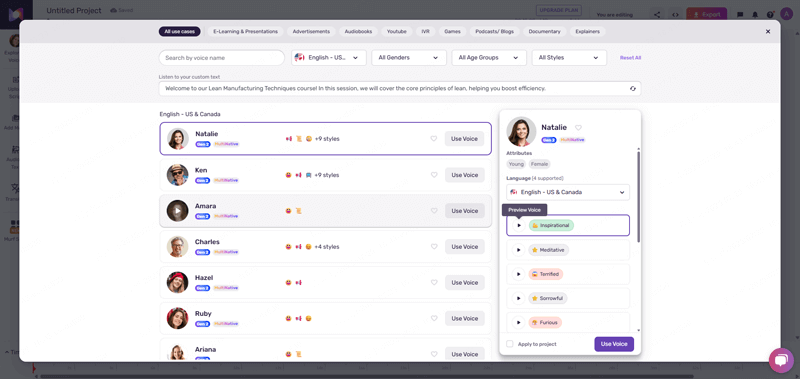Select the Games tab
800x379 pixels.
(x=452, y=32)
